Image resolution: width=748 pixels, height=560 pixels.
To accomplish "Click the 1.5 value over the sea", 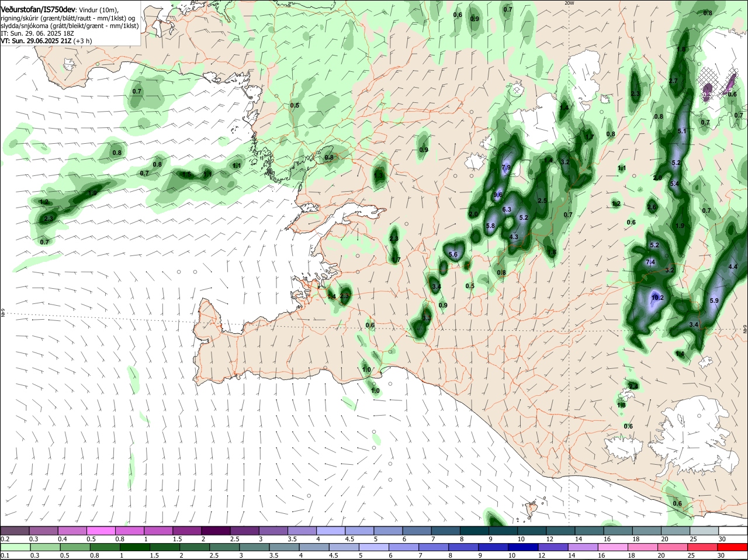I will [x=187, y=174].
